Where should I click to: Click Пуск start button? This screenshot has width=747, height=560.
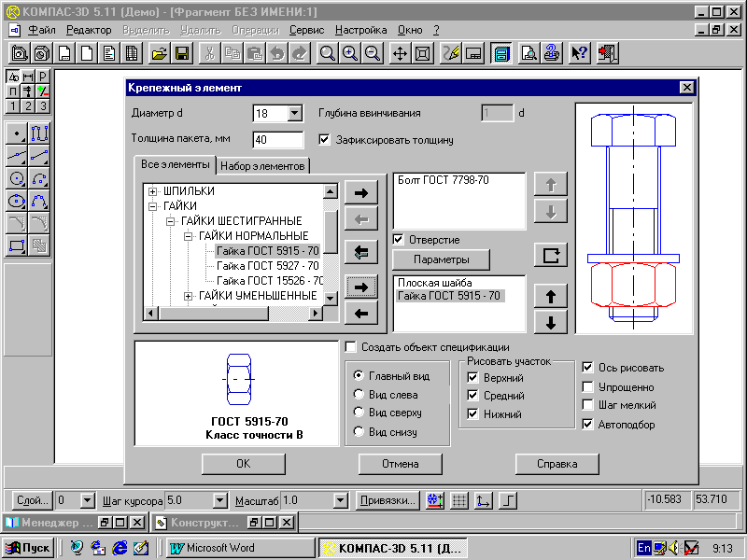click(28, 548)
